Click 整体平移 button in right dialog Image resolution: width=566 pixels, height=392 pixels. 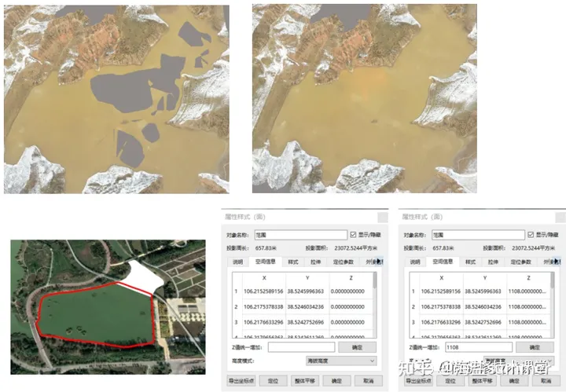(482, 381)
